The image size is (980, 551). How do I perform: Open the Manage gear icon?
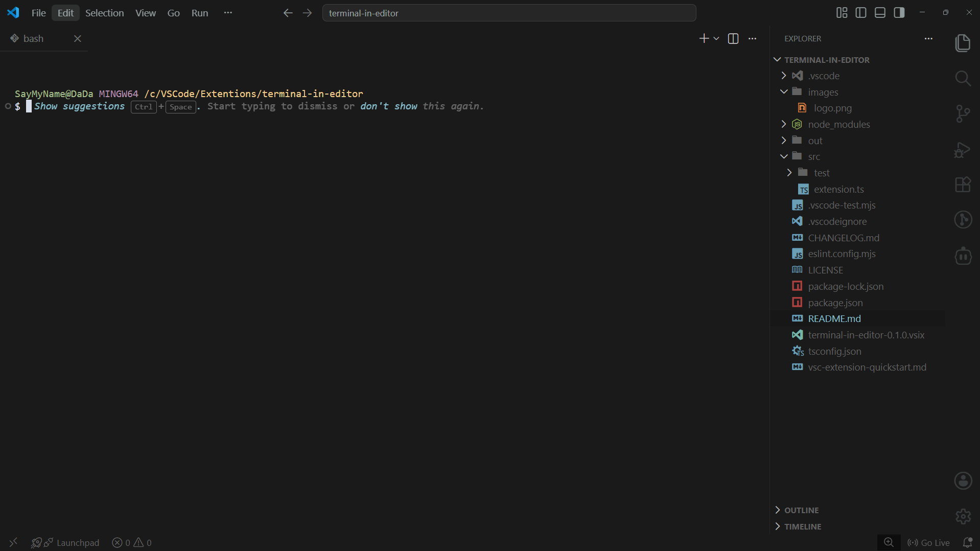963,516
